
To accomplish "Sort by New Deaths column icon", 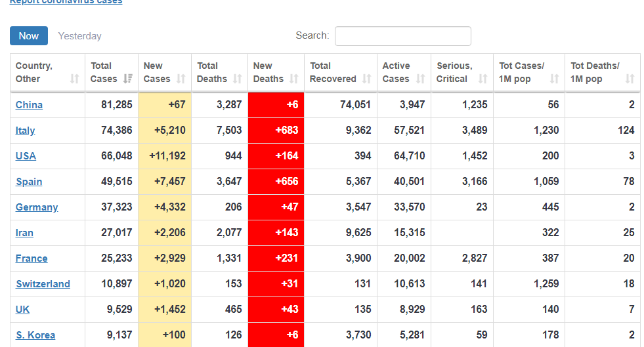I will (294, 79).
